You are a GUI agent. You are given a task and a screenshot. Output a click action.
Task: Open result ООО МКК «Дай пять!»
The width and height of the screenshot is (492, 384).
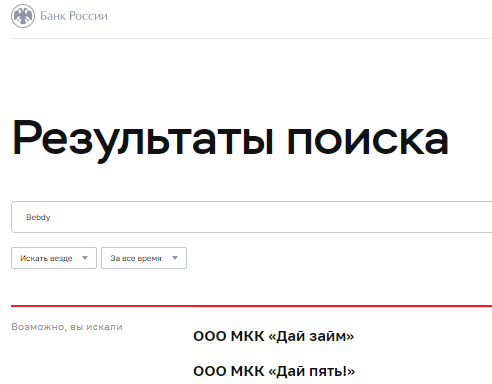274,371
